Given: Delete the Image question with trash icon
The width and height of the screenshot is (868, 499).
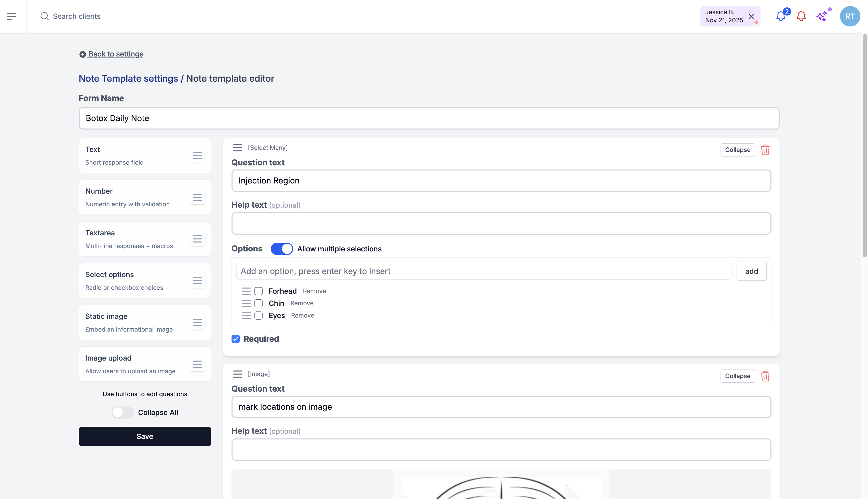Looking at the screenshot, I should tap(765, 376).
